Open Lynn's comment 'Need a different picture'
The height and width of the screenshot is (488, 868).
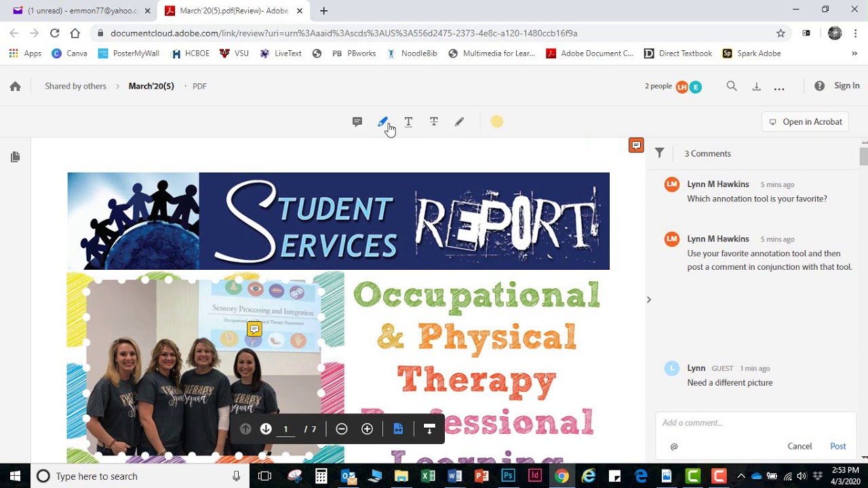tap(730, 383)
